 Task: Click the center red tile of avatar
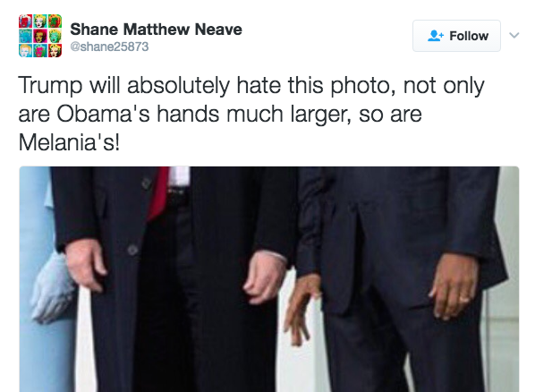[40, 36]
